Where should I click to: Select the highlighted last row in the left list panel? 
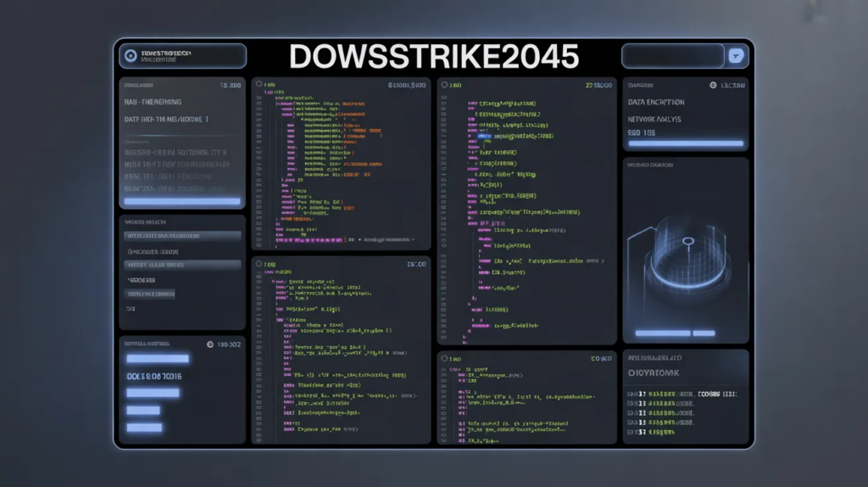149,294
